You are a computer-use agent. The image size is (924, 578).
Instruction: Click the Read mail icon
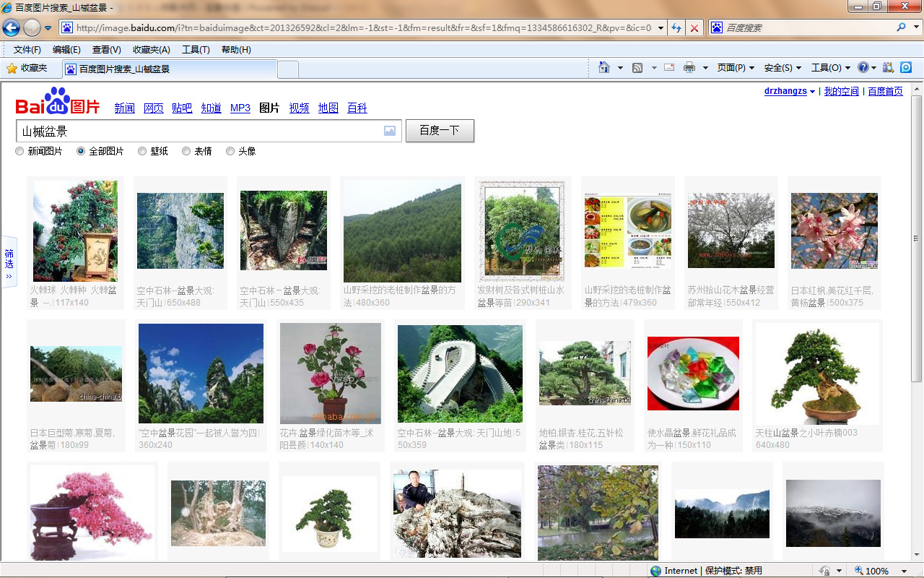pos(669,67)
